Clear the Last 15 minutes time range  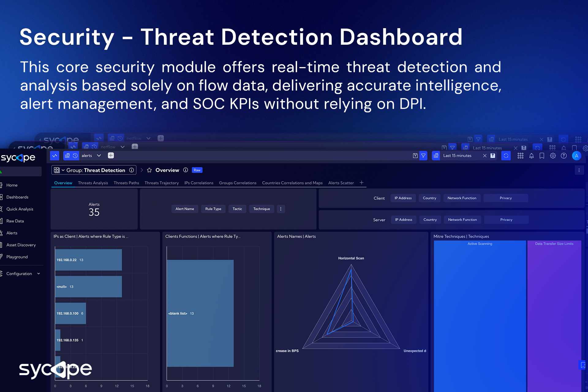pos(484,156)
